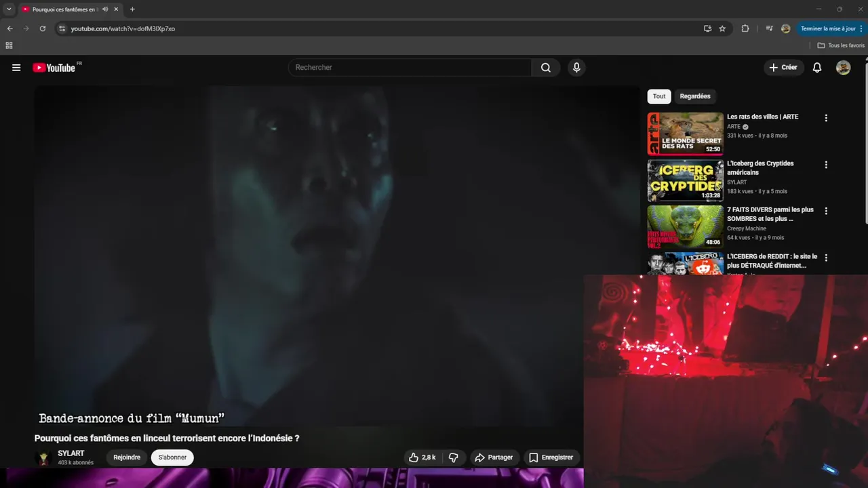Screen dimensions: 868x488
Task: Click the 403 k abonnés text
Action: (x=76, y=462)
